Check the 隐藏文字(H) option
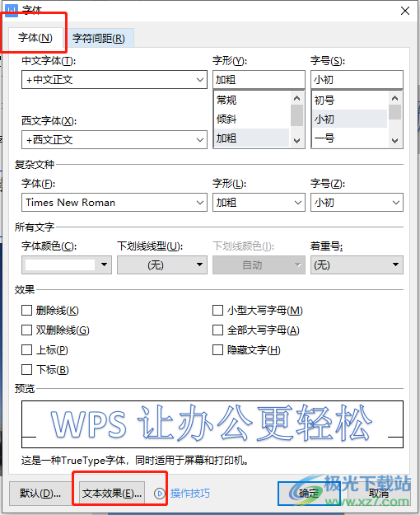Screen dimensions: 420x515 coord(217,350)
